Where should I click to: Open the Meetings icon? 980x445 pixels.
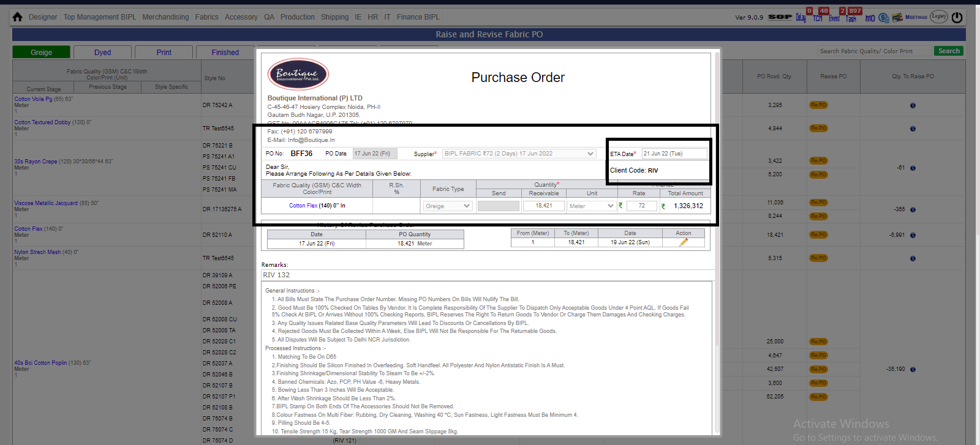(x=916, y=17)
